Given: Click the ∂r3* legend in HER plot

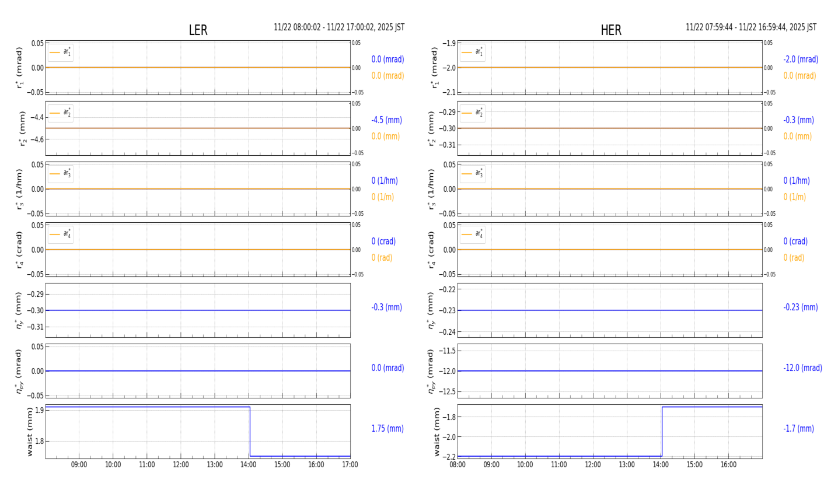Looking at the screenshot, I should 472,174.
